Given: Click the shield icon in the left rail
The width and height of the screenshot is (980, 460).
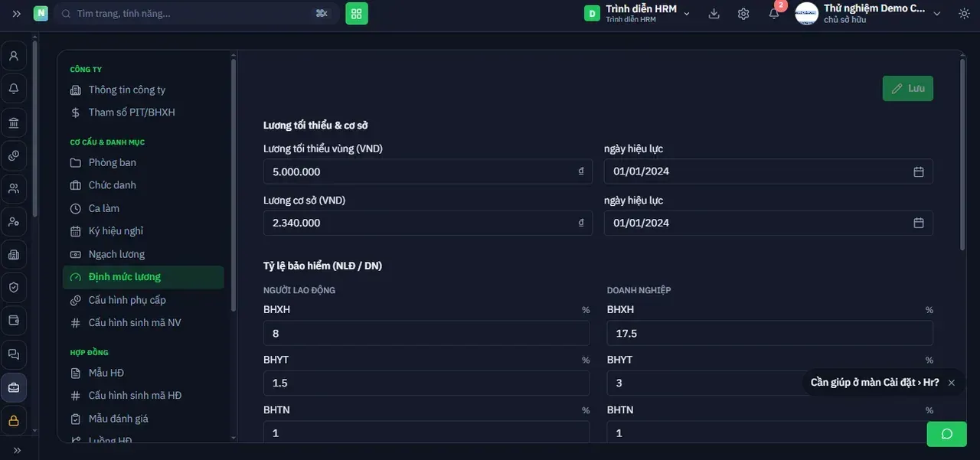Looking at the screenshot, I should click(14, 287).
